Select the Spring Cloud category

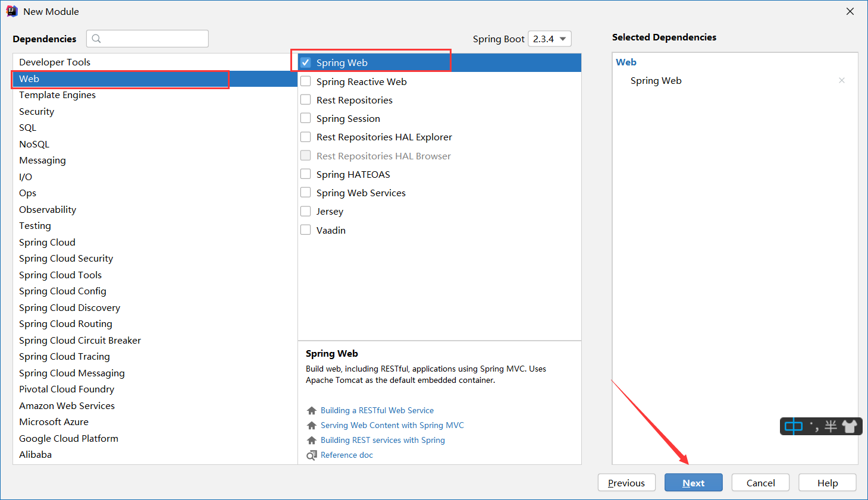pyautogui.click(x=155, y=243)
